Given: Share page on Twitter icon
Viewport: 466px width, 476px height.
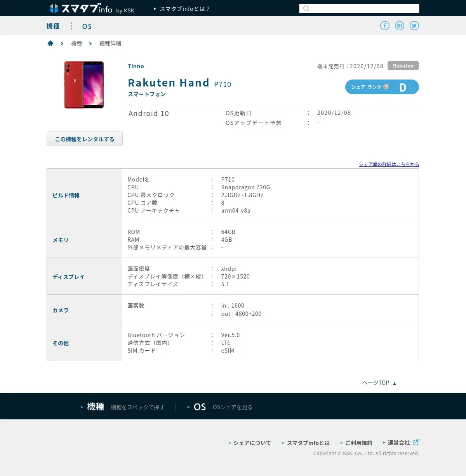Looking at the screenshot, I should tap(414, 26).
